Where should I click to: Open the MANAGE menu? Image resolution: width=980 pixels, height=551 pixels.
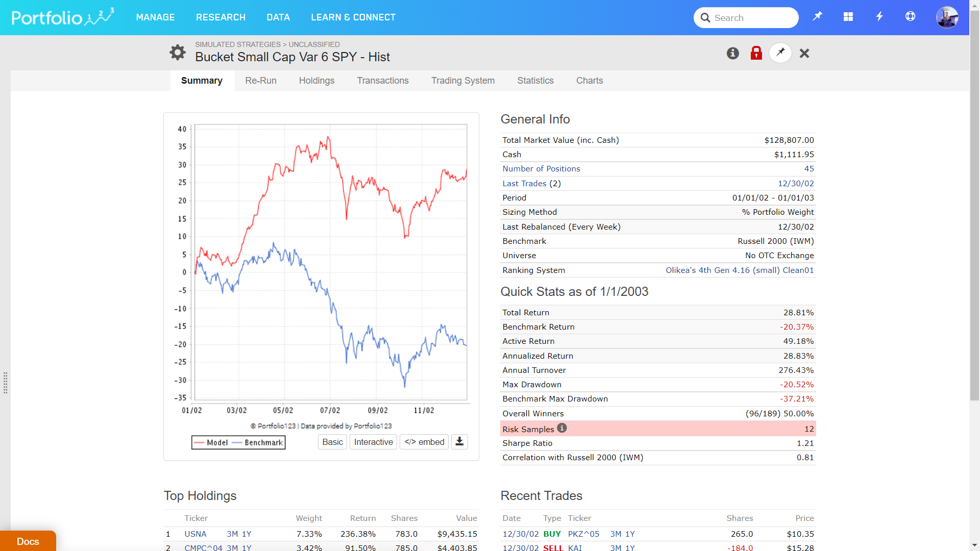(155, 17)
